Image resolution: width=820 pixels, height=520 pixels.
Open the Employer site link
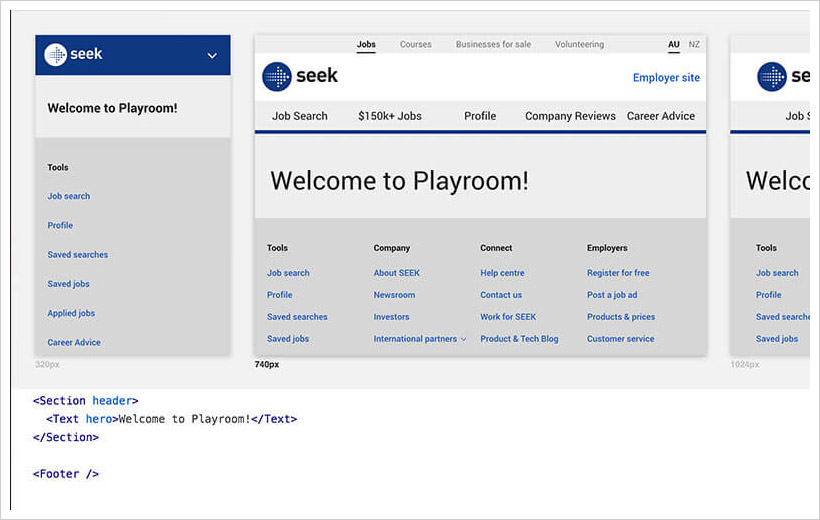(666, 78)
